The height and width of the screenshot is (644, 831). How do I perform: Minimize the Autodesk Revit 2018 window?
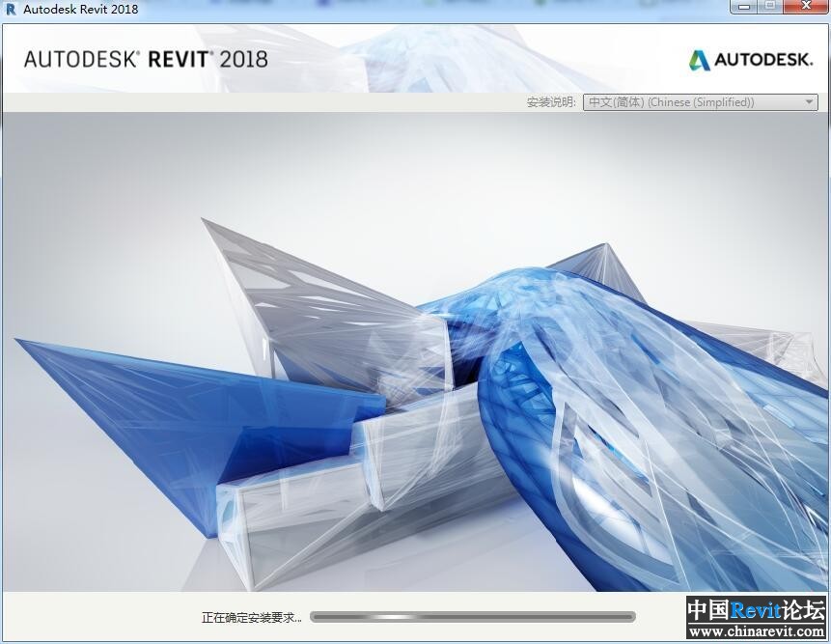744,7
